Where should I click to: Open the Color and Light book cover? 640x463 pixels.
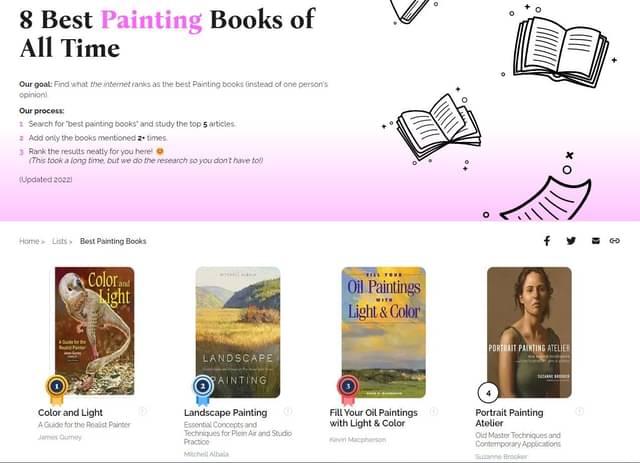coord(95,331)
